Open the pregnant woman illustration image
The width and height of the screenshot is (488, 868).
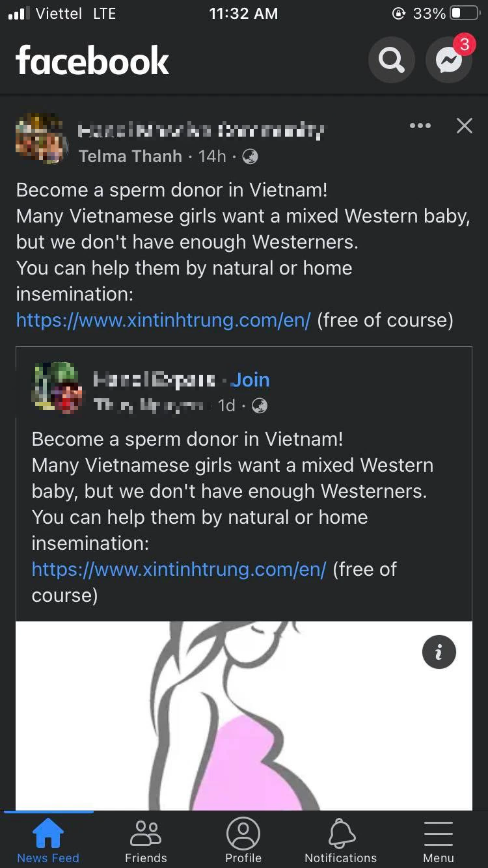click(x=243, y=716)
